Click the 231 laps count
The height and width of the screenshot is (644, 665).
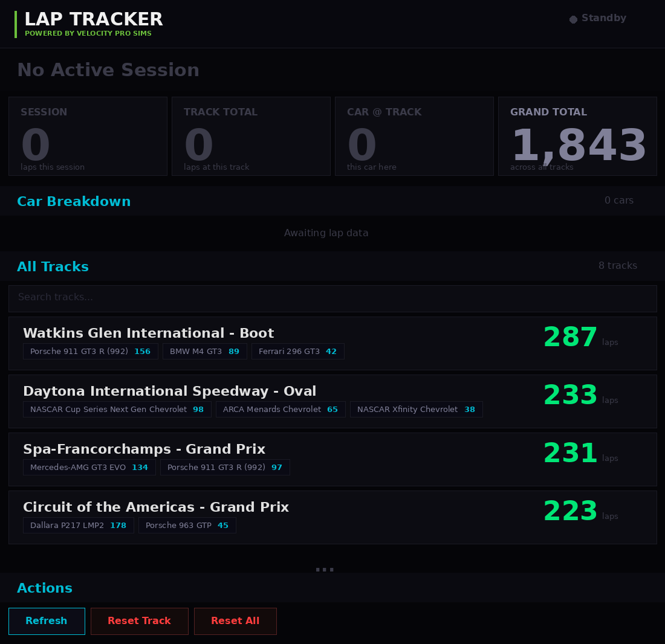pyautogui.click(x=571, y=453)
